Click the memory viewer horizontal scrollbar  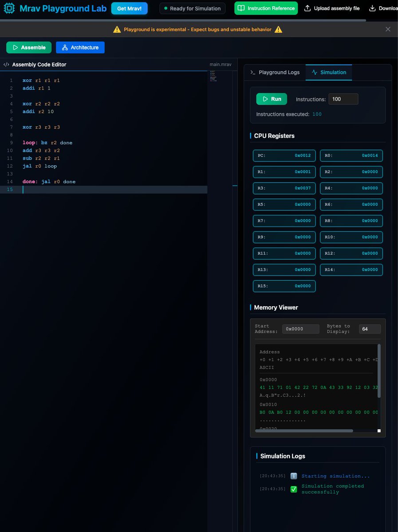[x=304, y=430]
